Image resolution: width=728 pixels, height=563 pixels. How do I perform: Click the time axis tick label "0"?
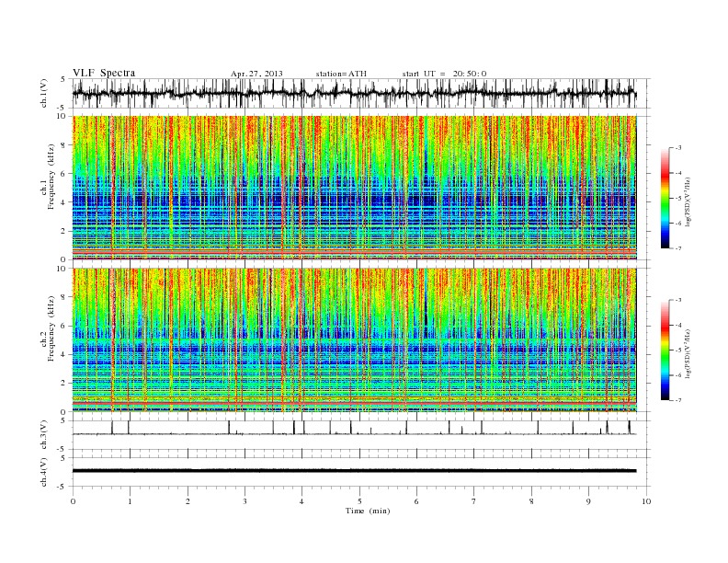pos(73,501)
